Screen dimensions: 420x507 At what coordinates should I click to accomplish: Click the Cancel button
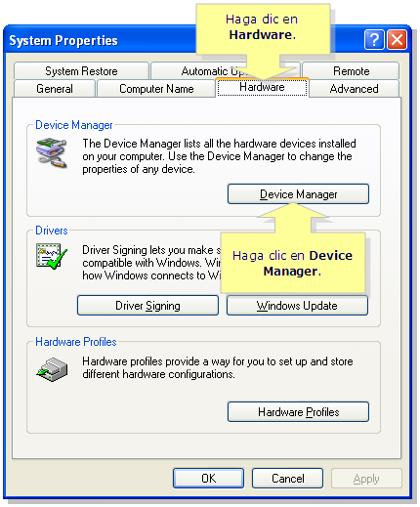pos(287,478)
